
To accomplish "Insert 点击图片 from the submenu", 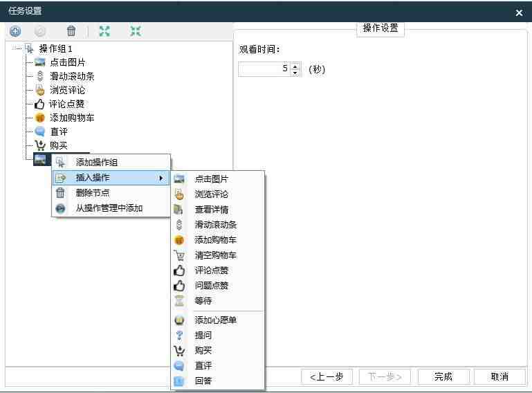I will 218,179.
